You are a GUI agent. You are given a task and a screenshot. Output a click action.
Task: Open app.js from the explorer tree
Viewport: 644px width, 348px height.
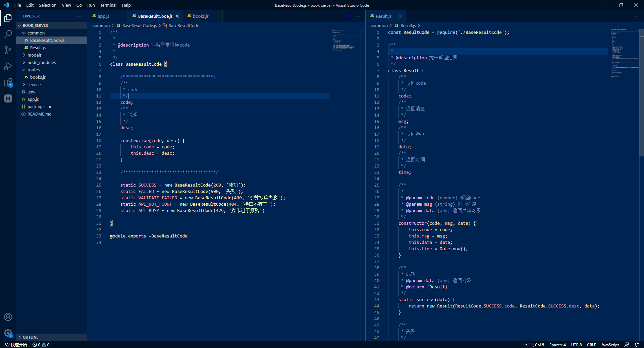coord(52,99)
